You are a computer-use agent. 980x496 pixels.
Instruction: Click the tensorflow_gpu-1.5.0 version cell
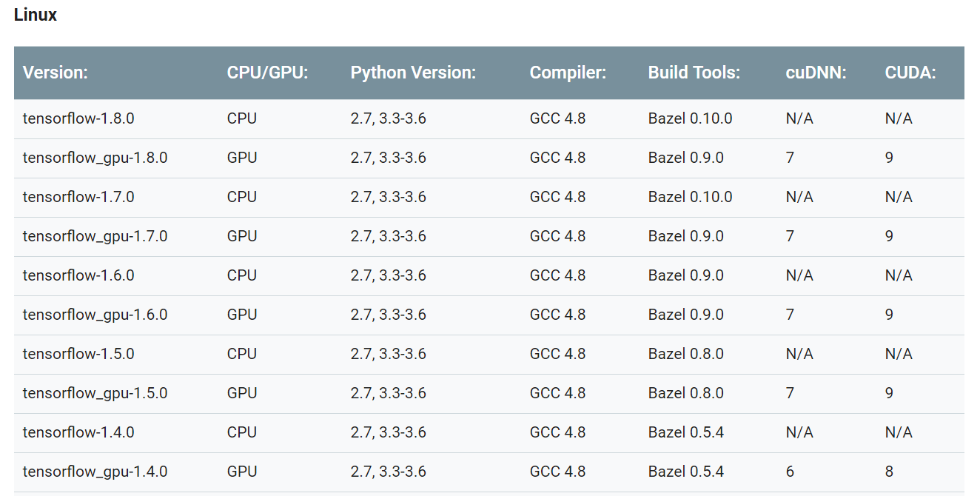tap(95, 393)
